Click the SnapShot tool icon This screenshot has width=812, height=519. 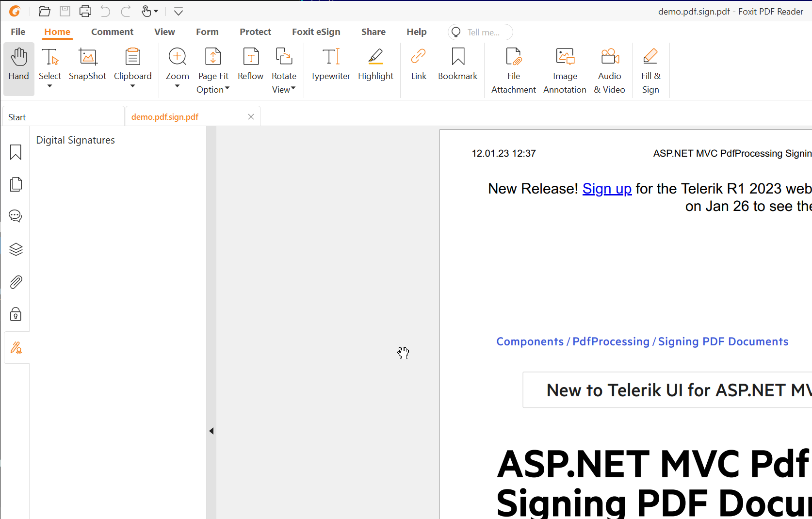(87, 58)
